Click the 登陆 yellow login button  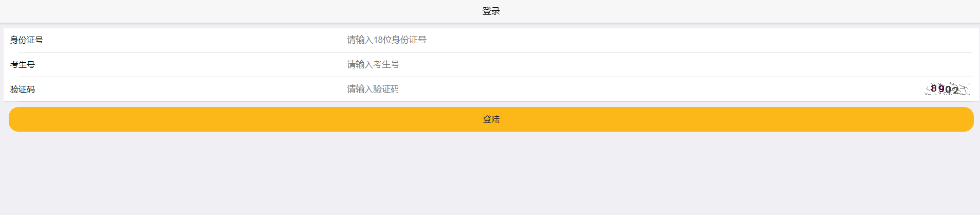(491, 119)
